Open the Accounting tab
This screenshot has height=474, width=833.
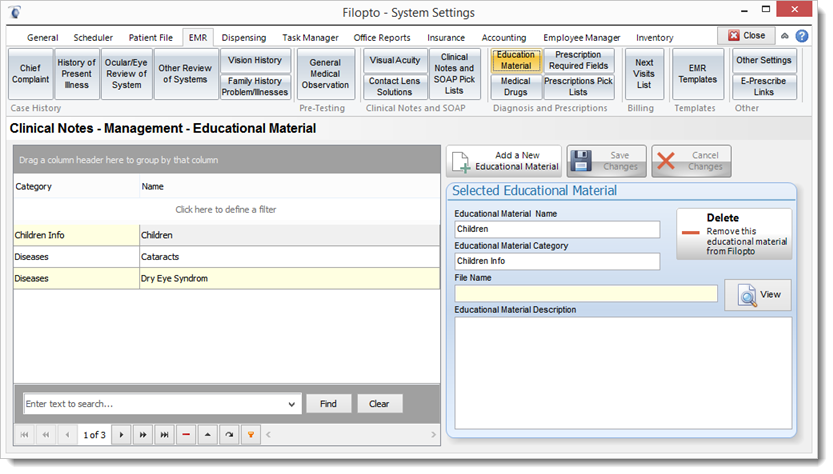[504, 38]
